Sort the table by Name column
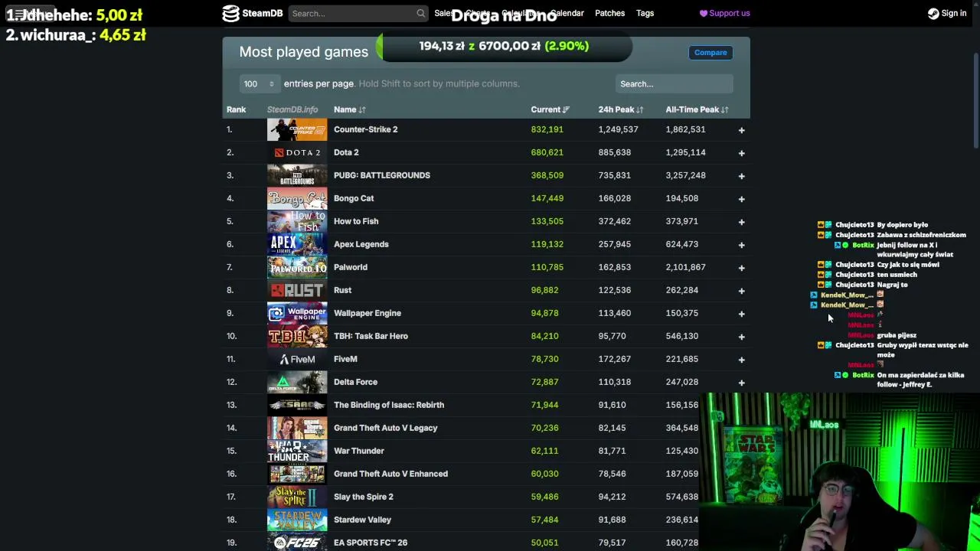 pos(350,109)
